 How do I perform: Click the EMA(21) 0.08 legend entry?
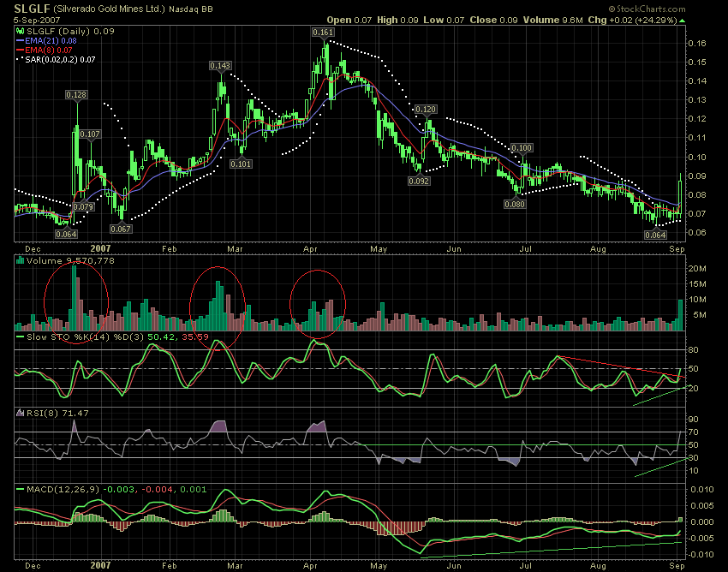click(51, 41)
